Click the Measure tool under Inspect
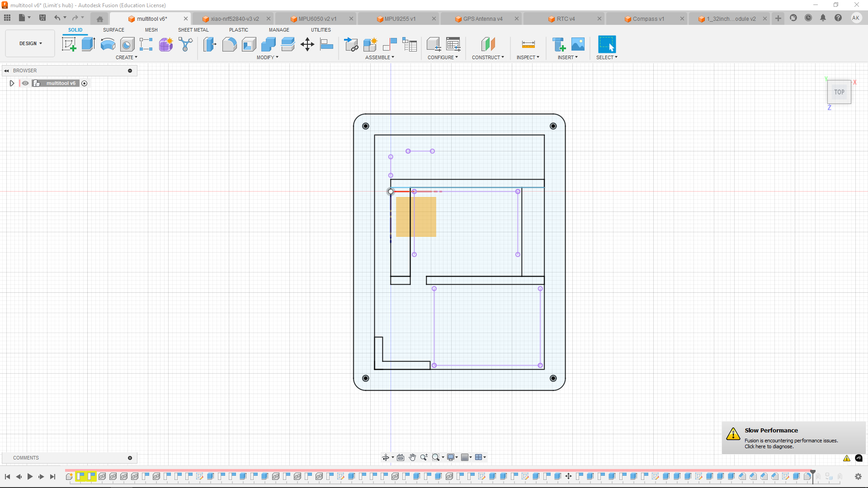Viewport: 868px width, 488px height. (528, 44)
